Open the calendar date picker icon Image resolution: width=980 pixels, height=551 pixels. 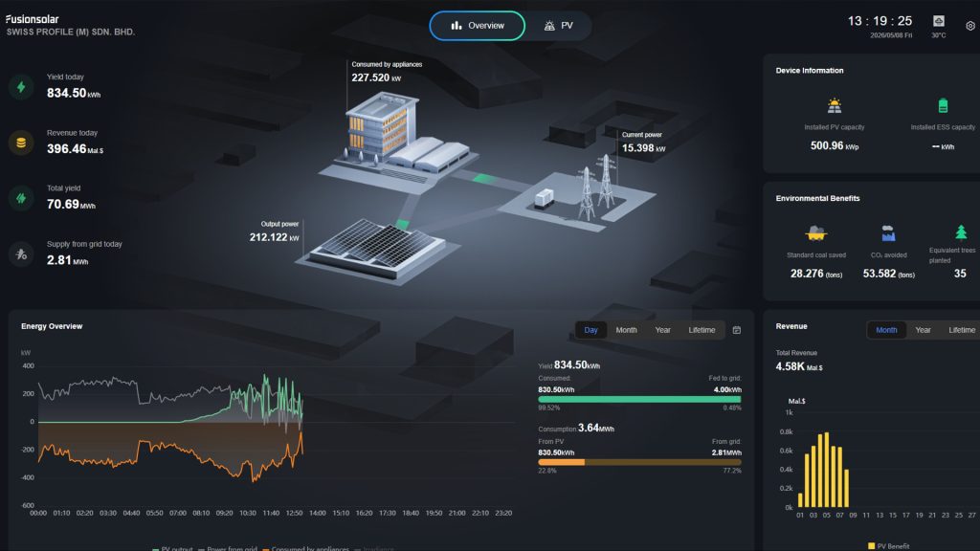tap(736, 330)
